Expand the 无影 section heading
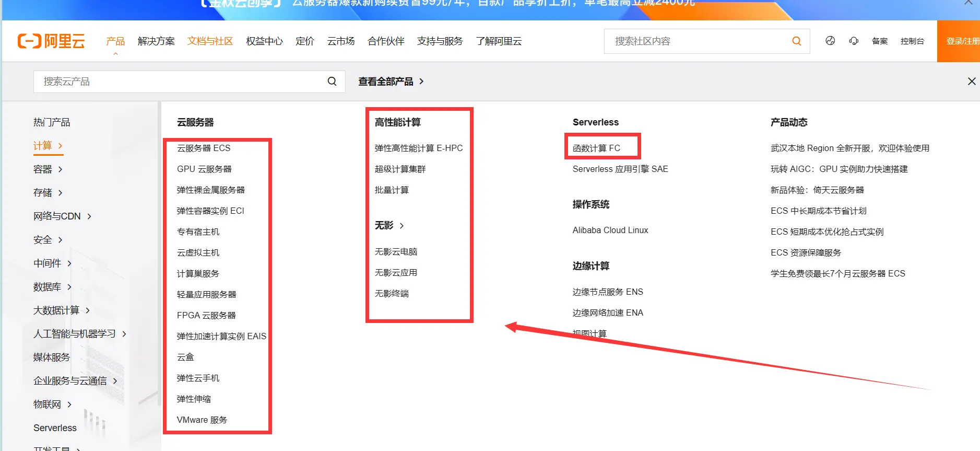The height and width of the screenshot is (451, 980). tap(389, 225)
